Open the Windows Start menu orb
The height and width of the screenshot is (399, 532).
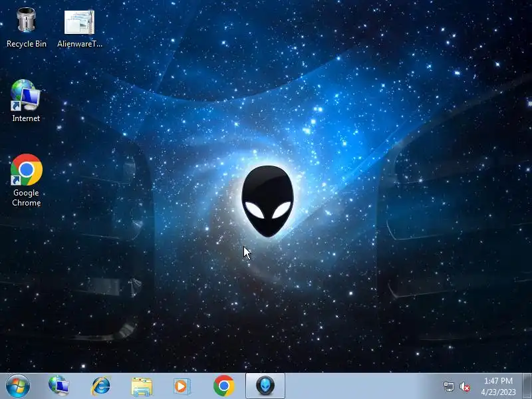[18, 386]
